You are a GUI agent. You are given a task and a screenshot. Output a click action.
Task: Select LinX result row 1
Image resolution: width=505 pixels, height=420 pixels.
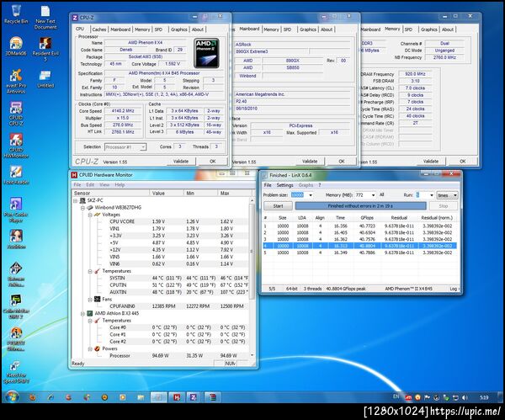(360, 226)
